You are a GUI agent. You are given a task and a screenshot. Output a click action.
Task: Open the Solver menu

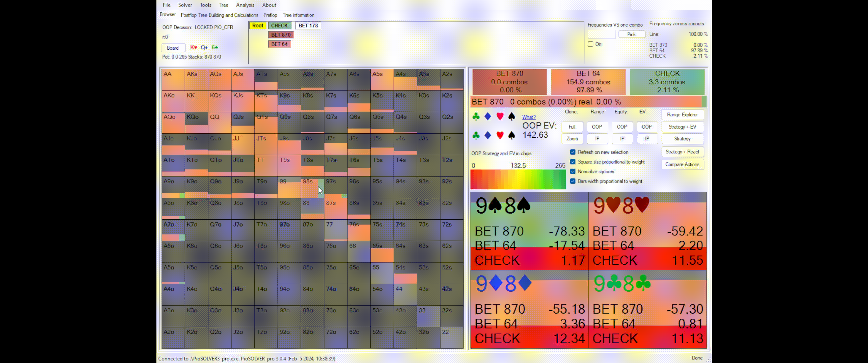coord(185,5)
